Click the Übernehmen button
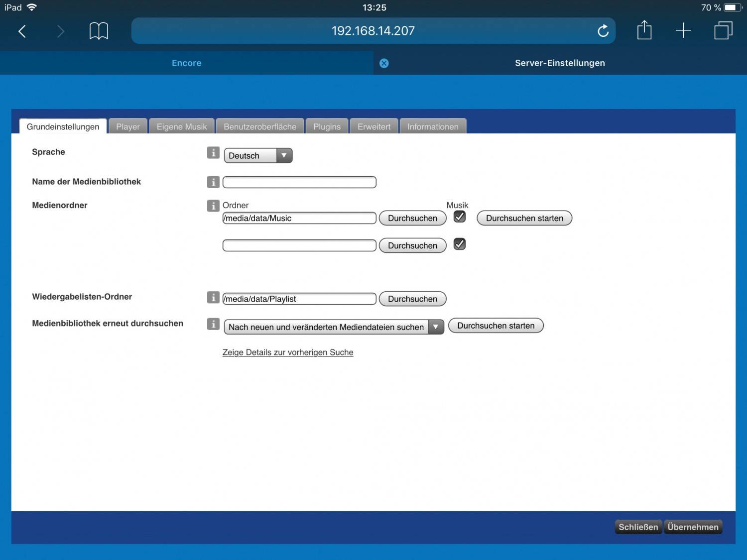The width and height of the screenshot is (747, 560). pyautogui.click(x=693, y=527)
